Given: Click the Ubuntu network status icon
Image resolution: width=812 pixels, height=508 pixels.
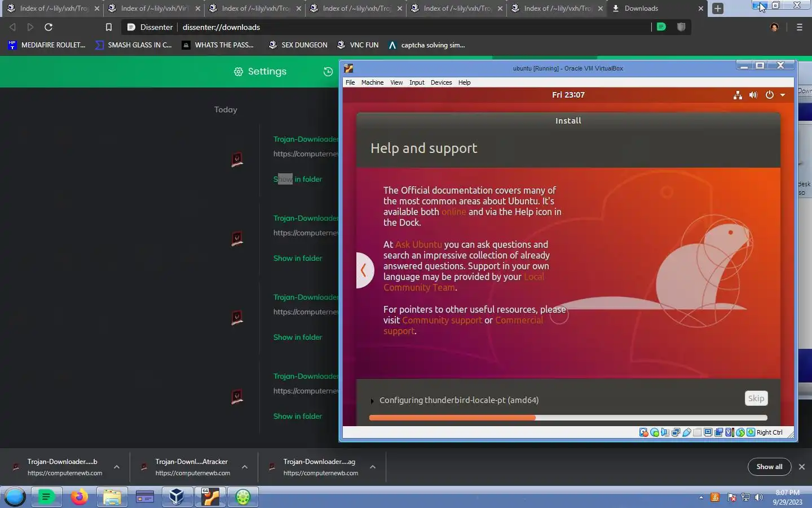Looking at the screenshot, I should (738, 95).
